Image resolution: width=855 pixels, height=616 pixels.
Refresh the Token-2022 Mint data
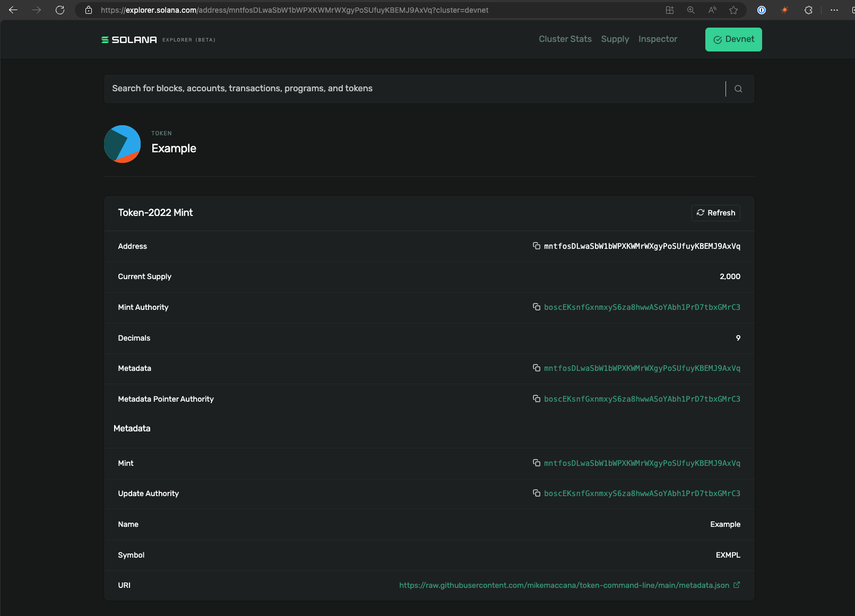tap(715, 213)
